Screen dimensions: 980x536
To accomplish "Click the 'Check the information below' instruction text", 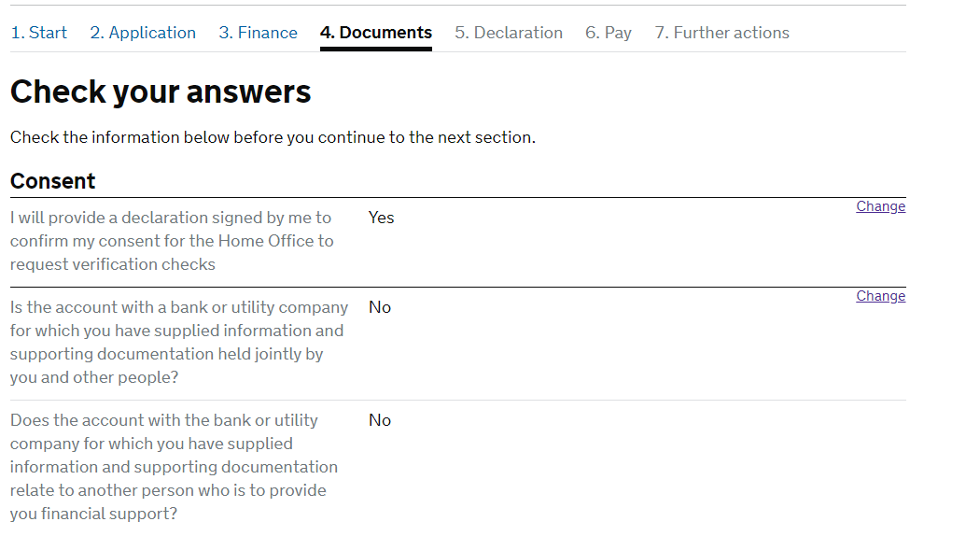I will tap(273, 137).
